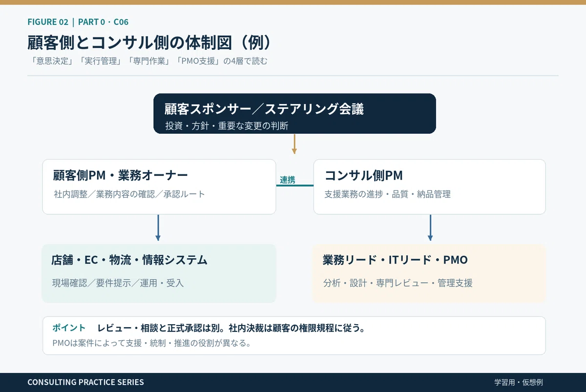Click the text 支援業務の進捗・品質・納品管理

[x=387, y=194]
